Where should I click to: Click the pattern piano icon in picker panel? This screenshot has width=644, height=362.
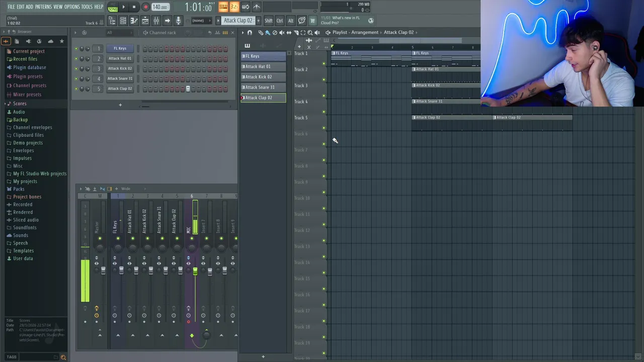tap(247, 45)
